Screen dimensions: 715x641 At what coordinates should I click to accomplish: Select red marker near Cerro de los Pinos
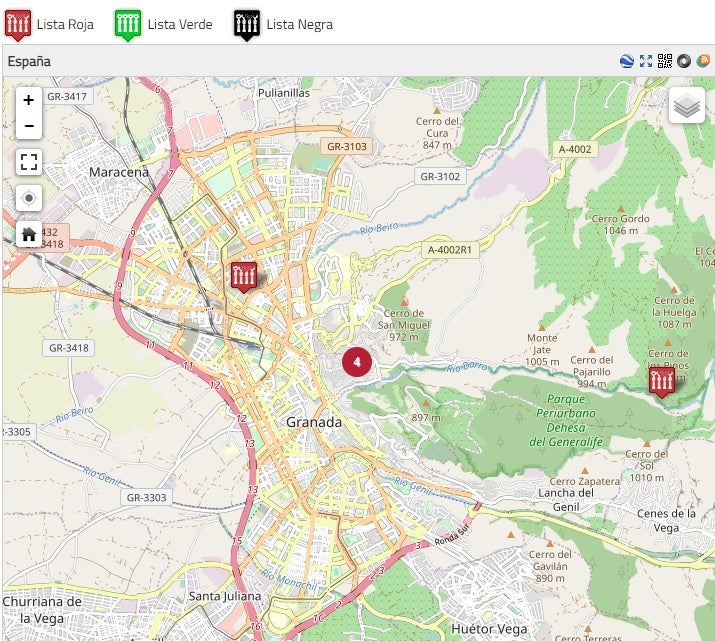(x=661, y=380)
